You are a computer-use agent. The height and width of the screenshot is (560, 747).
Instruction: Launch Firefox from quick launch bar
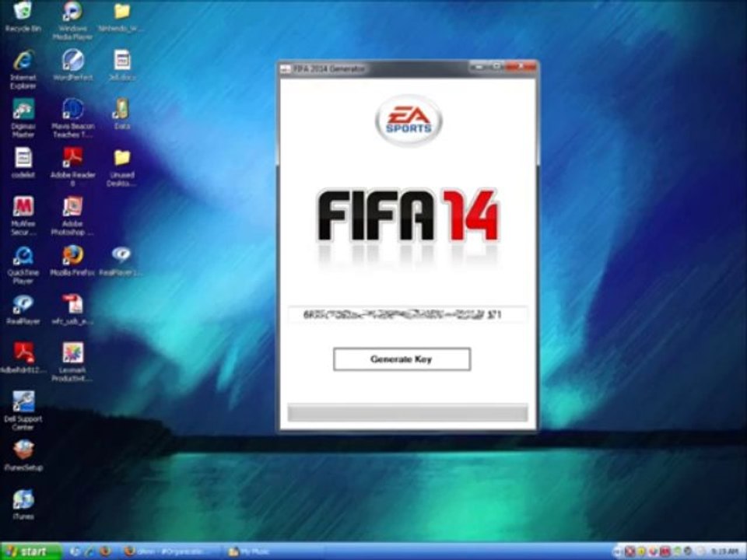pyautogui.click(x=105, y=551)
